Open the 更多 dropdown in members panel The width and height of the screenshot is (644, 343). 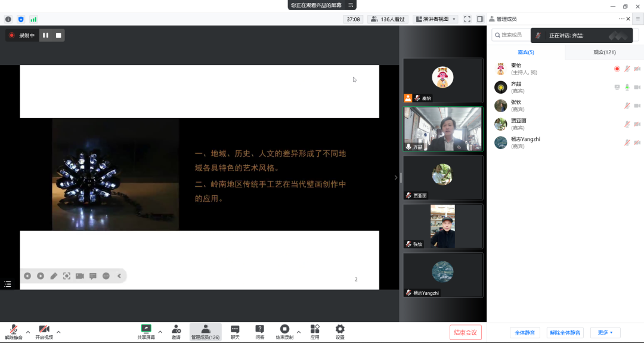(605, 332)
